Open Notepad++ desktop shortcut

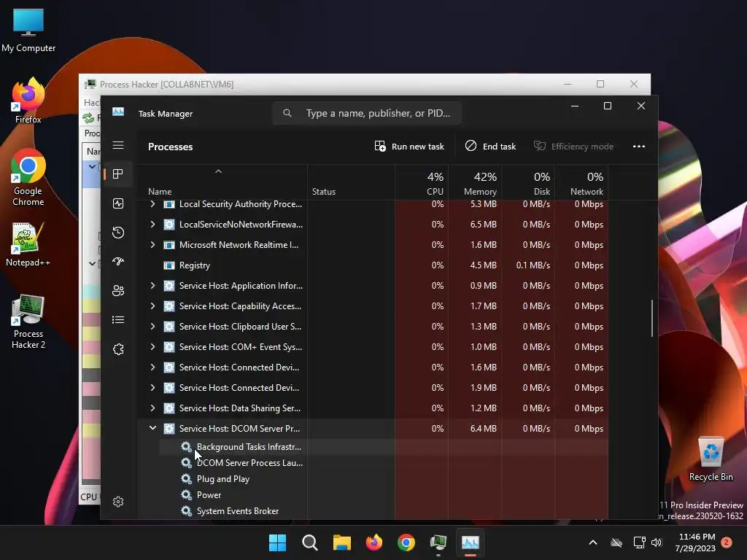tap(28, 245)
